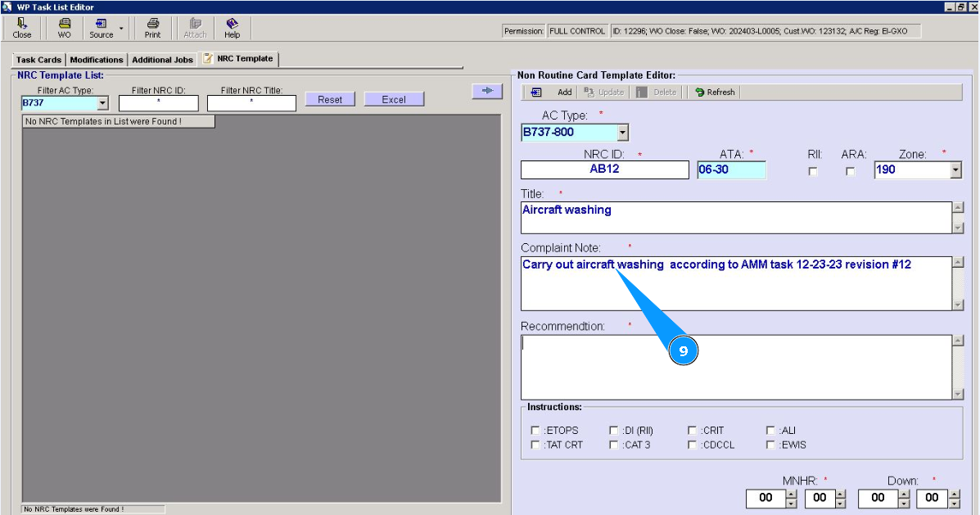Click the Delete button
Screen dimensions: 980x515
pyautogui.click(x=657, y=92)
